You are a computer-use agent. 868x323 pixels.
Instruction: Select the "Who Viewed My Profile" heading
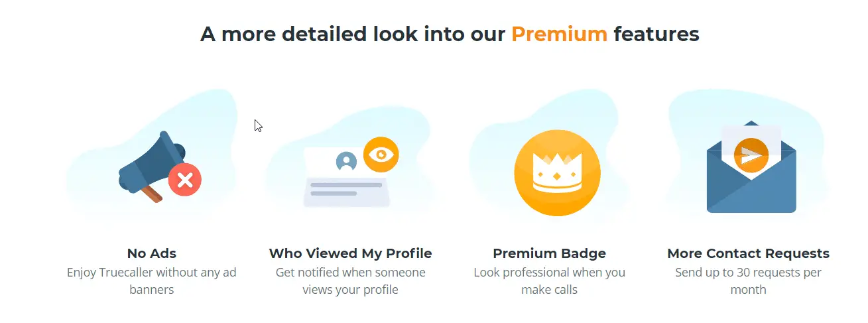point(350,253)
